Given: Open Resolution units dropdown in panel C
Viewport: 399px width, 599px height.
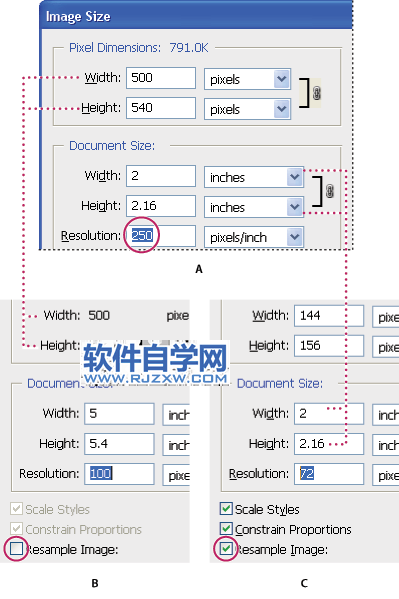Looking at the screenshot, I should pyautogui.click(x=386, y=475).
